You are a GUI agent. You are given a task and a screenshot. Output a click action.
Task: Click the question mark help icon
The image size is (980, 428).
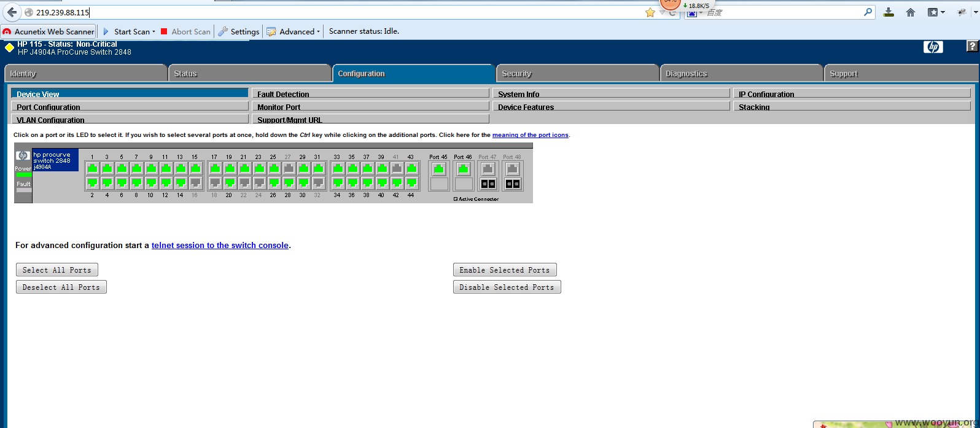(x=973, y=47)
